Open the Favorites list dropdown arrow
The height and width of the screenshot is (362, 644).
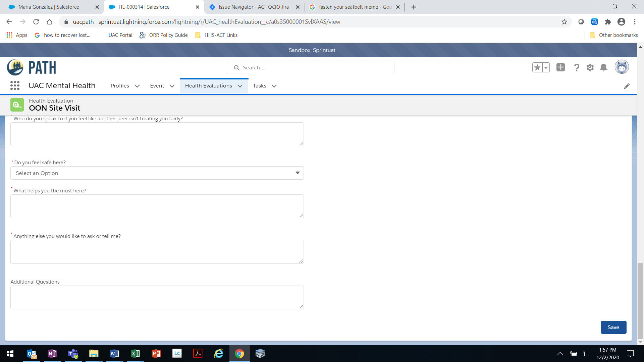[x=546, y=68]
